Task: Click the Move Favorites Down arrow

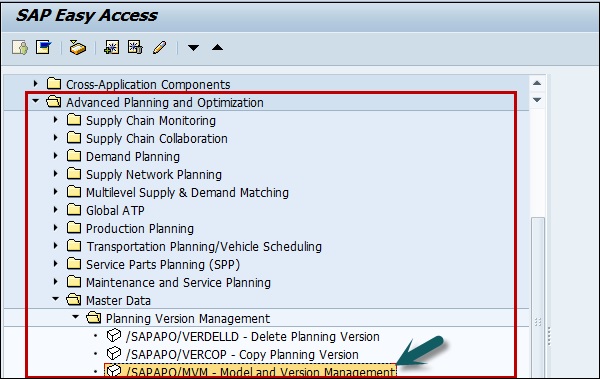Action: click(x=194, y=48)
